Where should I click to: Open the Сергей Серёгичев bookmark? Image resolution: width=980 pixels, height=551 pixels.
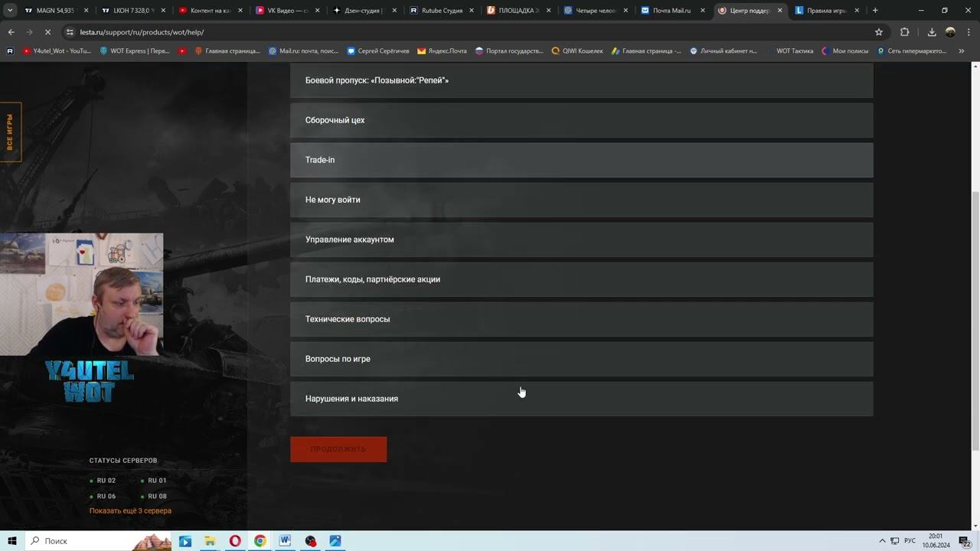tap(378, 51)
